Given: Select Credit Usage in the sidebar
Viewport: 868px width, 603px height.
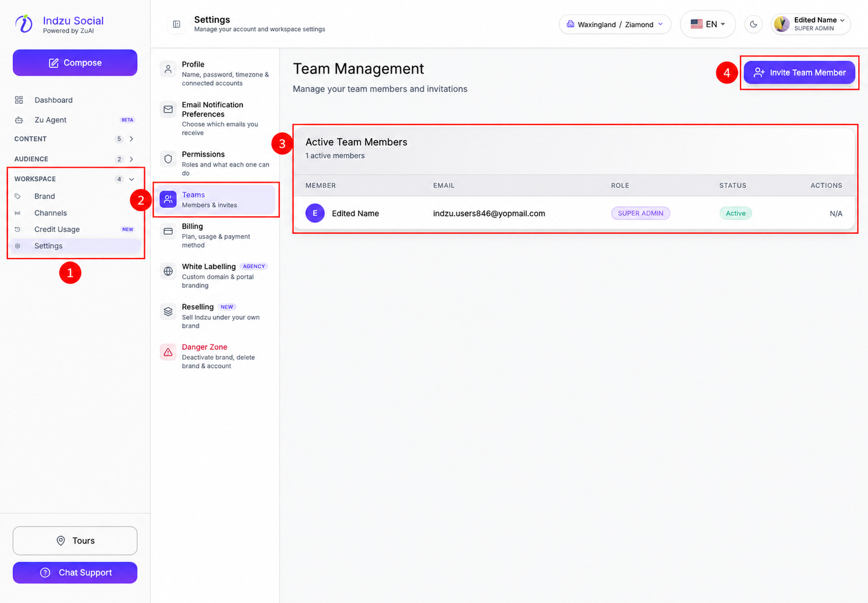Looking at the screenshot, I should pyautogui.click(x=75, y=229).
